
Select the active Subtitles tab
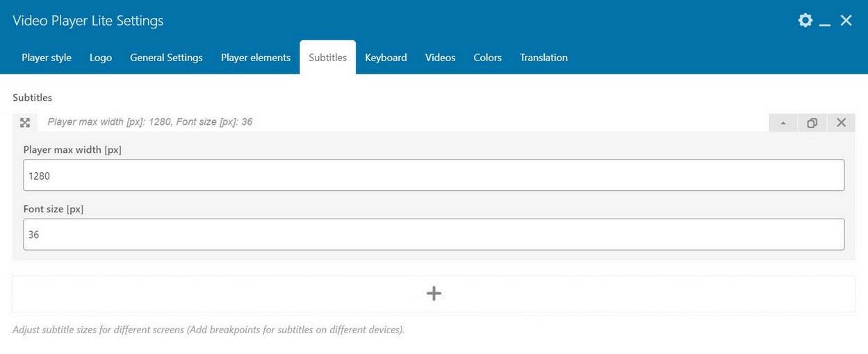pyautogui.click(x=327, y=58)
